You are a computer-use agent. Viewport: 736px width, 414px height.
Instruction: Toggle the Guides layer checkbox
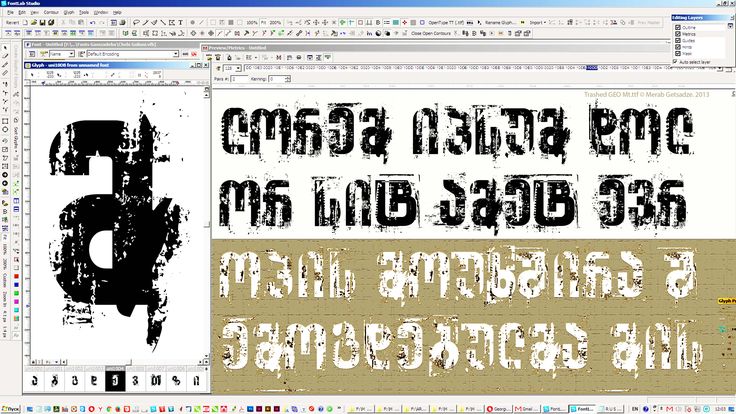pyautogui.click(x=678, y=40)
